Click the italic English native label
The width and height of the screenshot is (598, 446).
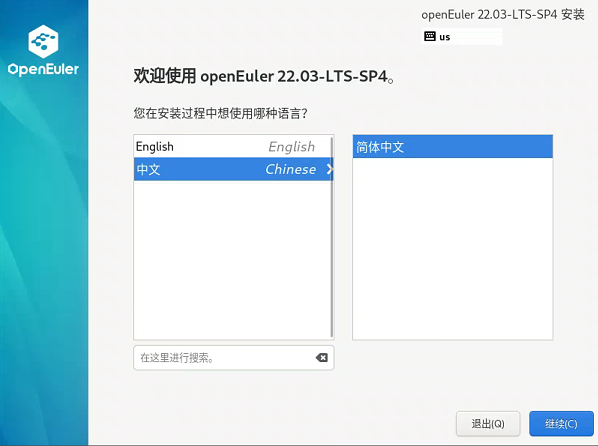pos(292,147)
